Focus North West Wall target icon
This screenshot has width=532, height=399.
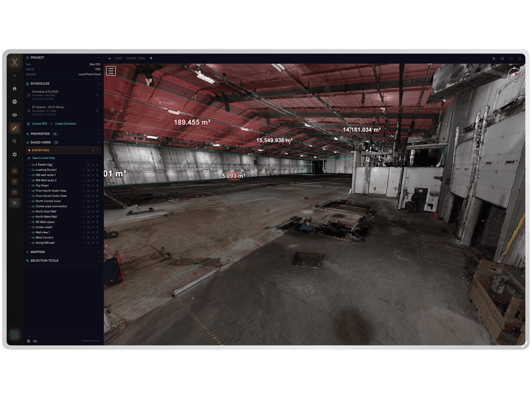tap(88, 217)
